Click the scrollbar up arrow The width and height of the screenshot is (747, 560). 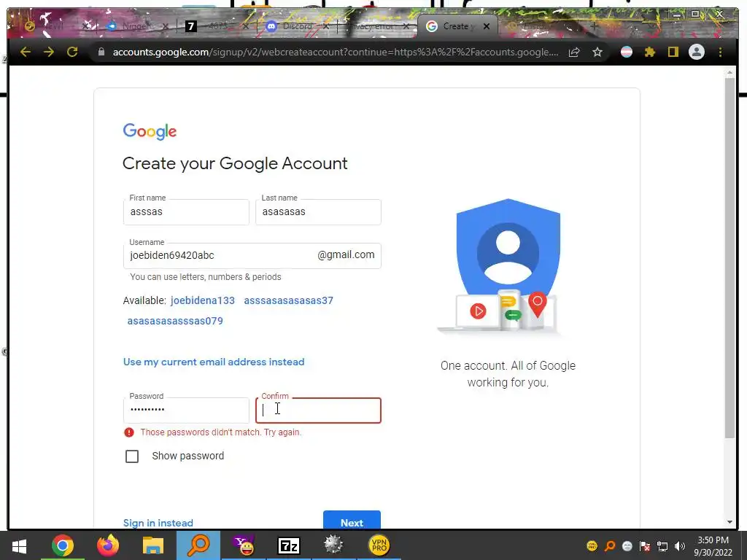[x=729, y=72]
